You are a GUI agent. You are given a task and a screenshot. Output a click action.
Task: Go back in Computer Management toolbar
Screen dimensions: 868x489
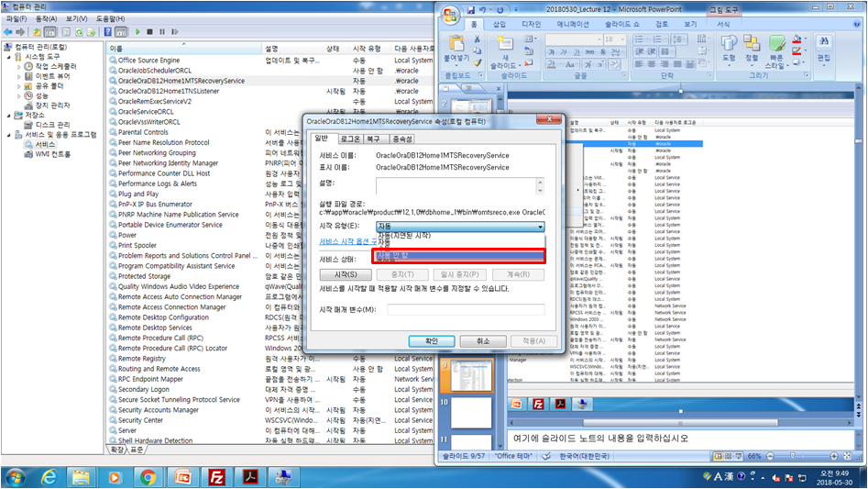point(8,32)
